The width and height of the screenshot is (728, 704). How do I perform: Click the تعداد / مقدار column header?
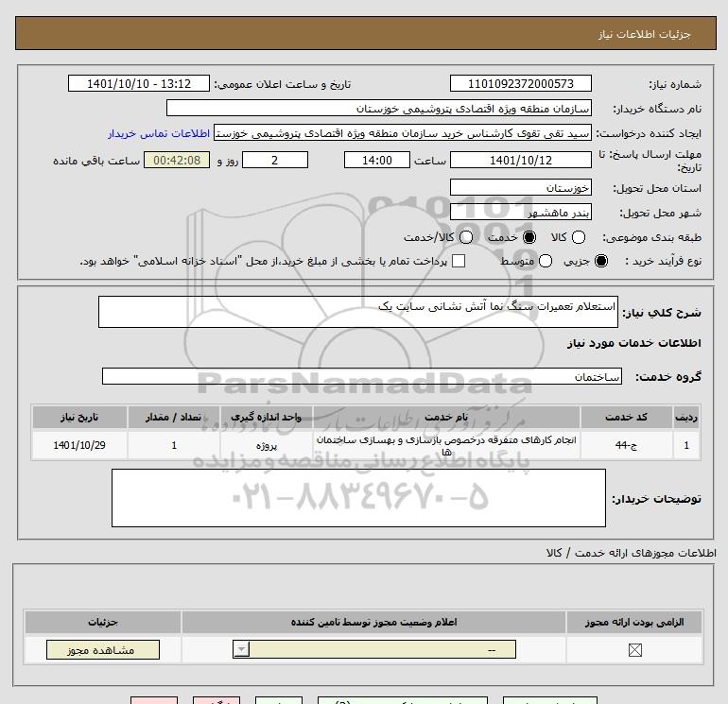point(174,417)
